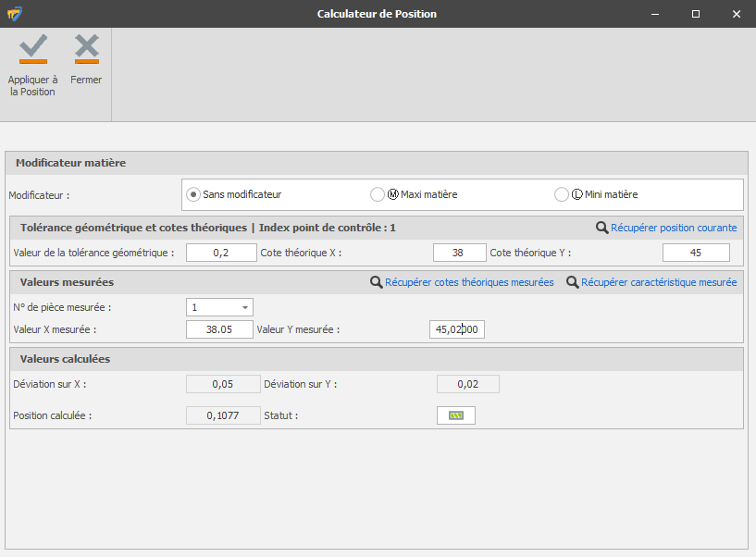Click into the Cote théorique X field
The width and height of the screenshot is (756, 557).
[x=459, y=253]
